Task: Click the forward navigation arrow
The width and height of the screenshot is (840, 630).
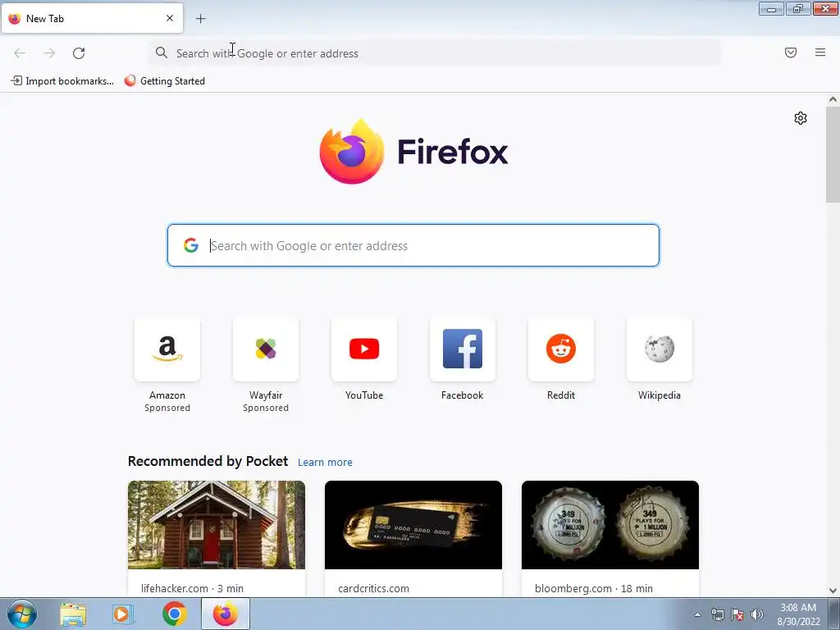Action: click(49, 53)
